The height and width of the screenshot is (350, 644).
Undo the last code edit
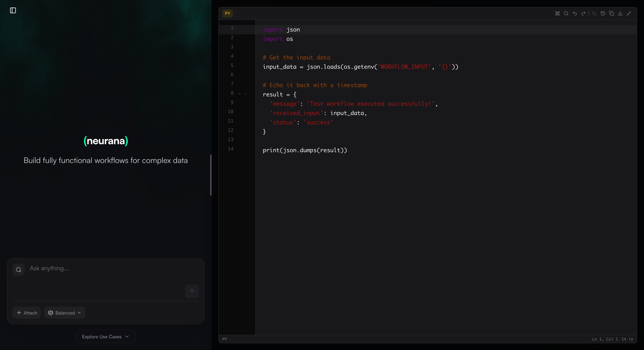click(x=575, y=13)
